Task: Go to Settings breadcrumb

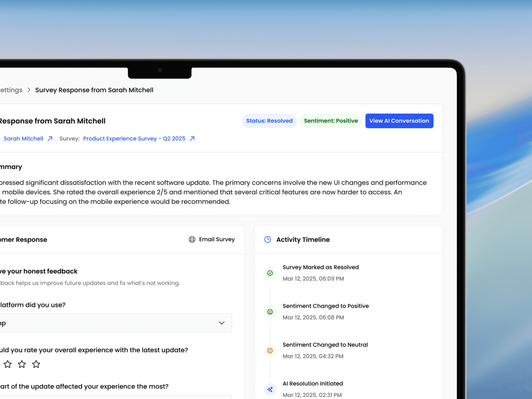Action: 11,90
